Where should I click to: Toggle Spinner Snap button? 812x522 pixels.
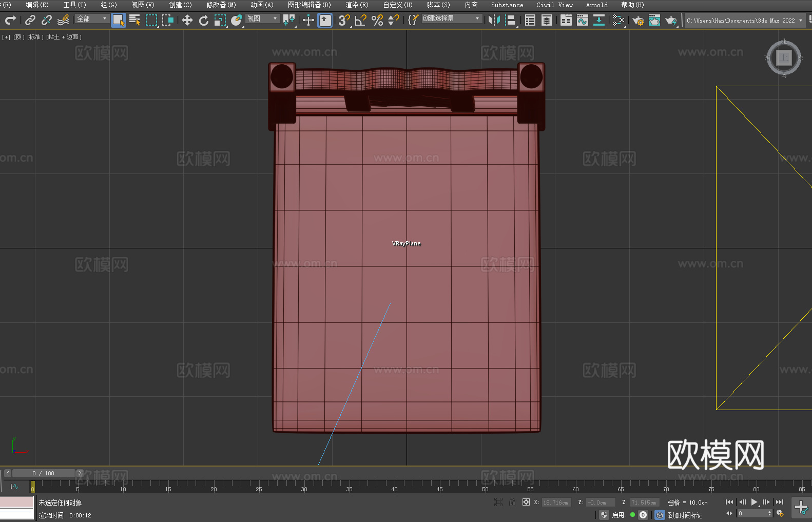tap(394, 20)
